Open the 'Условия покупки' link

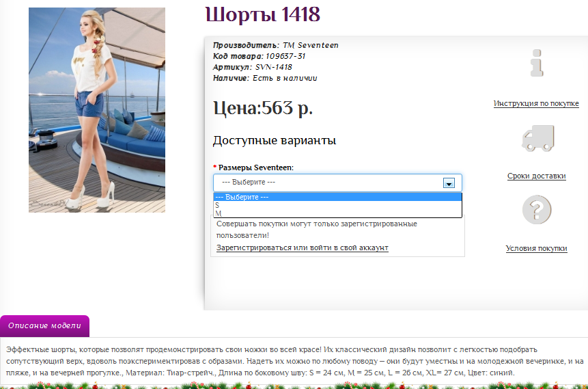[x=536, y=248]
